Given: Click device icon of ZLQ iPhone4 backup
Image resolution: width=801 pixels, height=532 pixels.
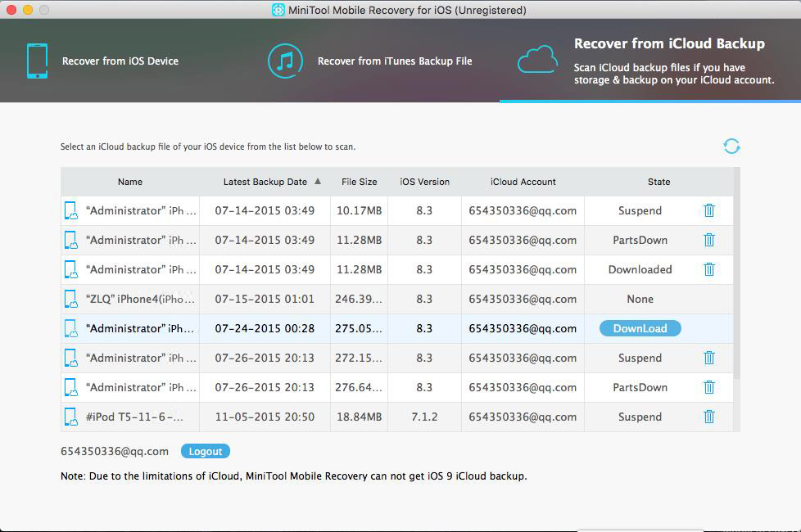Looking at the screenshot, I should (71, 300).
